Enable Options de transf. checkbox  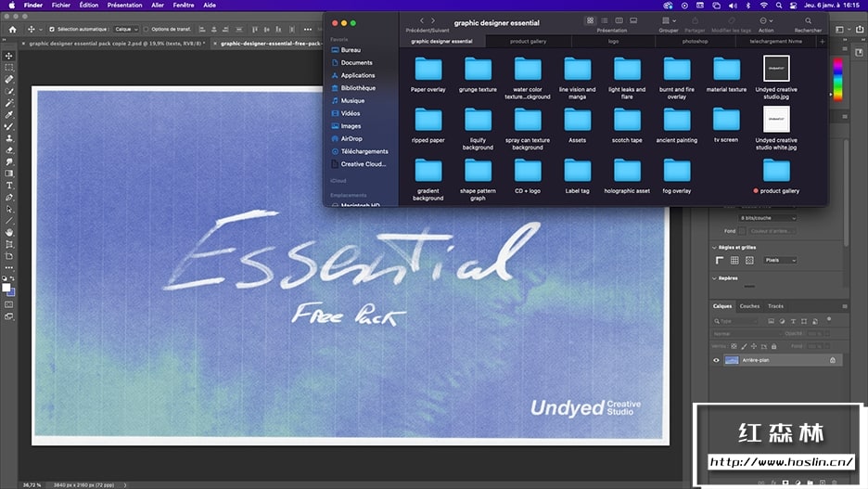[147, 30]
